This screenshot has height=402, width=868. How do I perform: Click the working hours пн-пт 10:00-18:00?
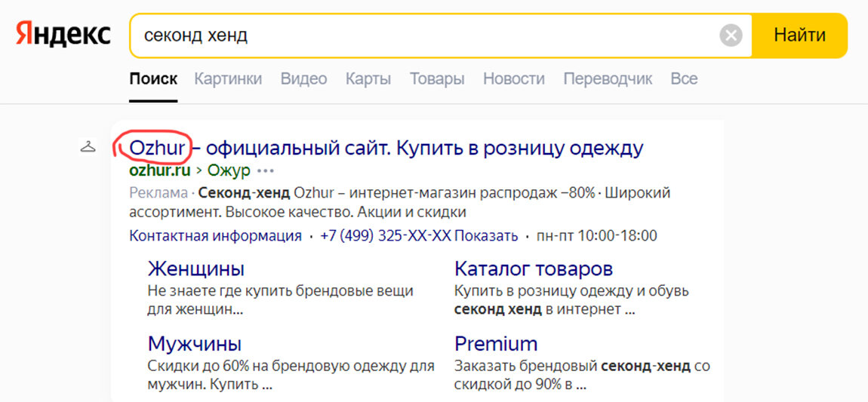597,236
